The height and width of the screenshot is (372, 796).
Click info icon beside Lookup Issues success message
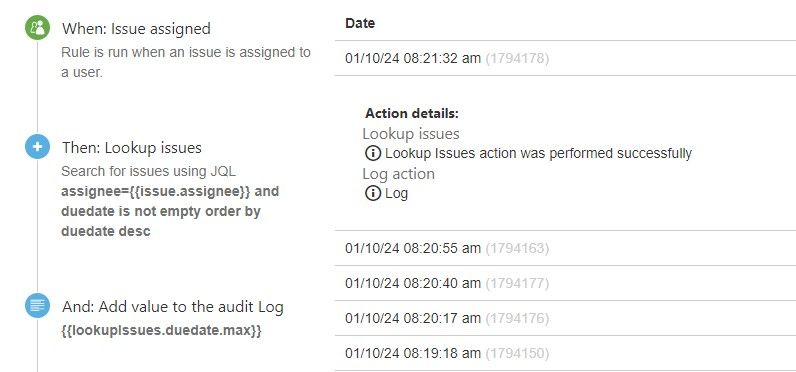tap(373, 153)
